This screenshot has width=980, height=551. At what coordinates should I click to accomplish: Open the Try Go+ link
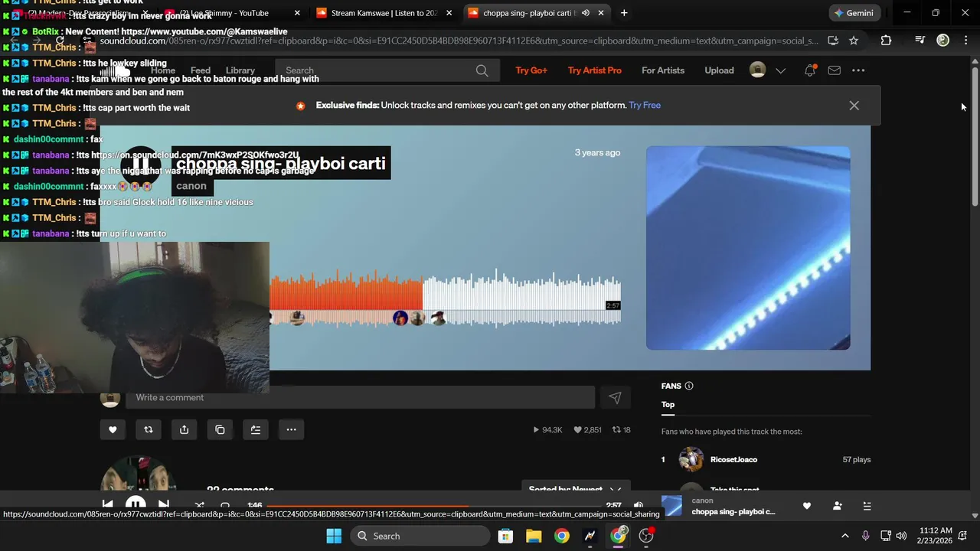tap(531, 70)
